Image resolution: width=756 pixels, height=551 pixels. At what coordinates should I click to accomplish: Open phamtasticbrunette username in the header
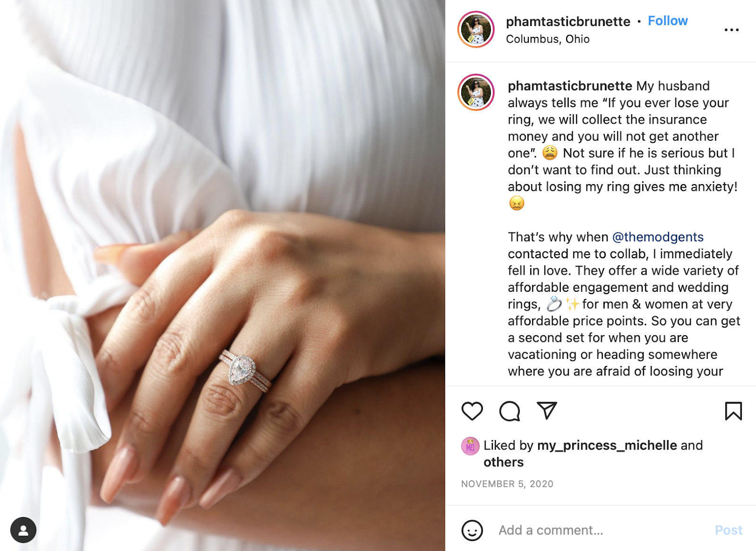click(568, 21)
